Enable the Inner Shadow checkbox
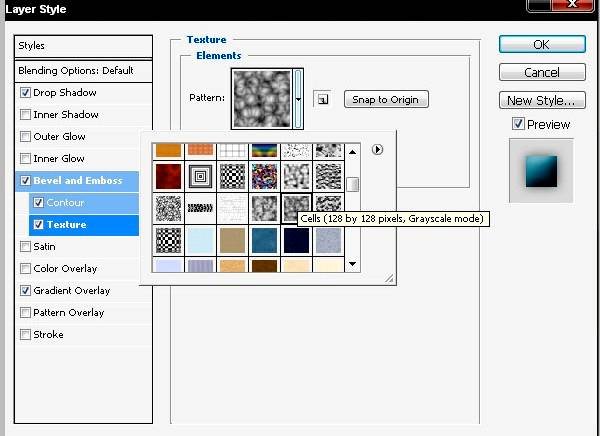This screenshot has width=600, height=436. [x=25, y=115]
